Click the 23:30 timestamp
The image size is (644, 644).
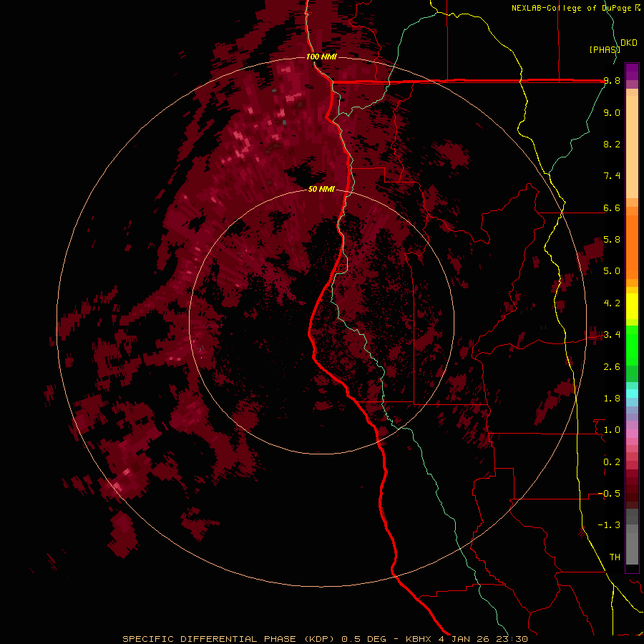[514, 639]
